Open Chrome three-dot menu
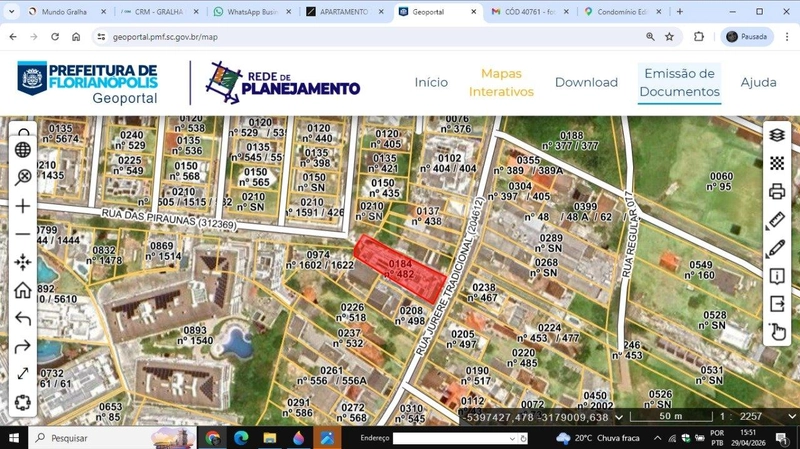The width and height of the screenshot is (800, 449). coord(787,37)
